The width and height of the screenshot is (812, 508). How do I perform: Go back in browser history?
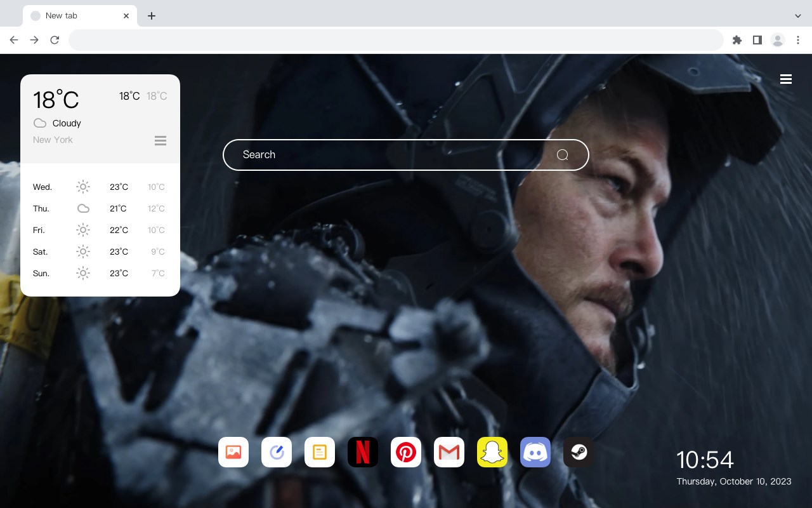[x=14, y=40]
